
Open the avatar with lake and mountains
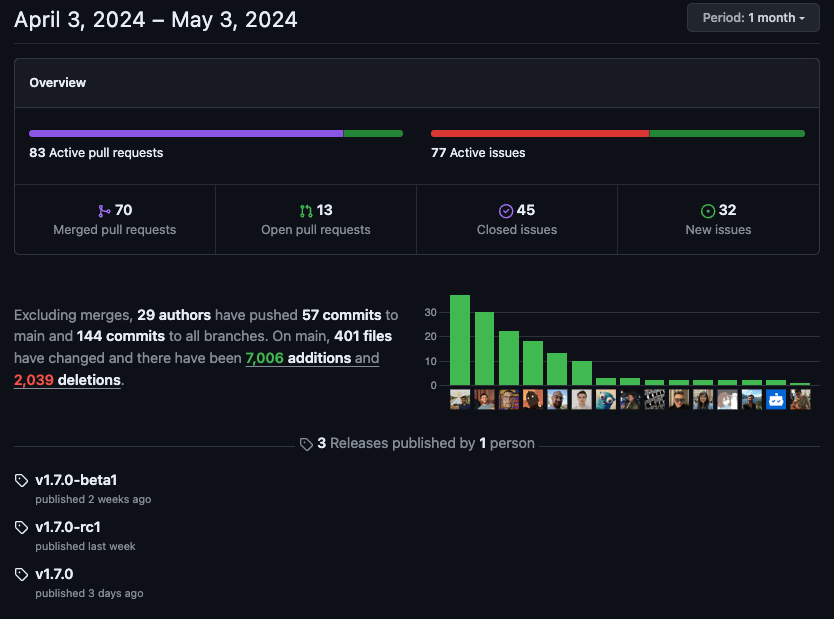[x=752, y=399]
